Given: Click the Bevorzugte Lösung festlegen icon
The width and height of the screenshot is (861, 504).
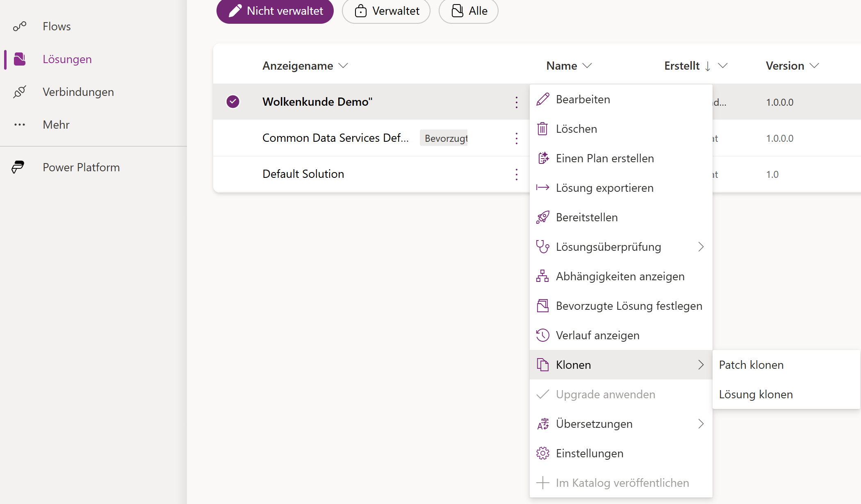Looking at the screenshot, I should pos(543,306).
